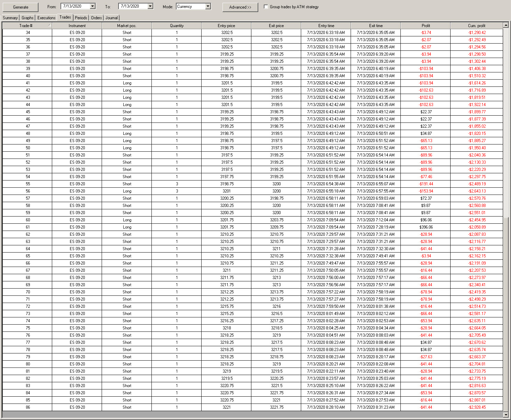
Task: Open the To date dropdown
Action: coord(150,6)
